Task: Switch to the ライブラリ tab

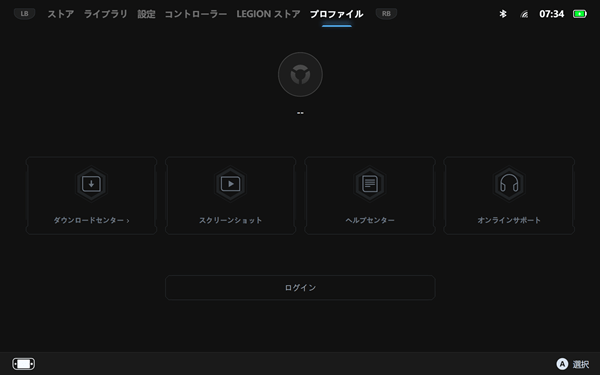Action: coord(106,14)
